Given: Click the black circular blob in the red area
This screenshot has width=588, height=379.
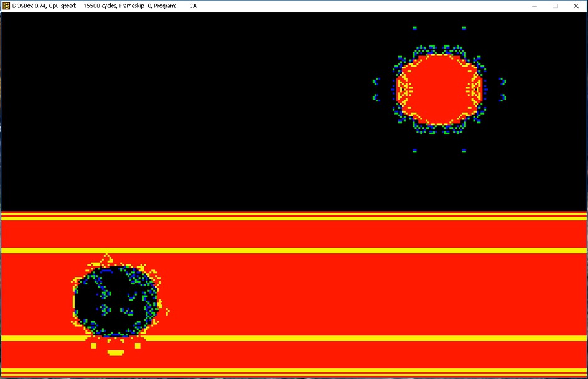Looking at the screenshot, I should tap(116, 301).
